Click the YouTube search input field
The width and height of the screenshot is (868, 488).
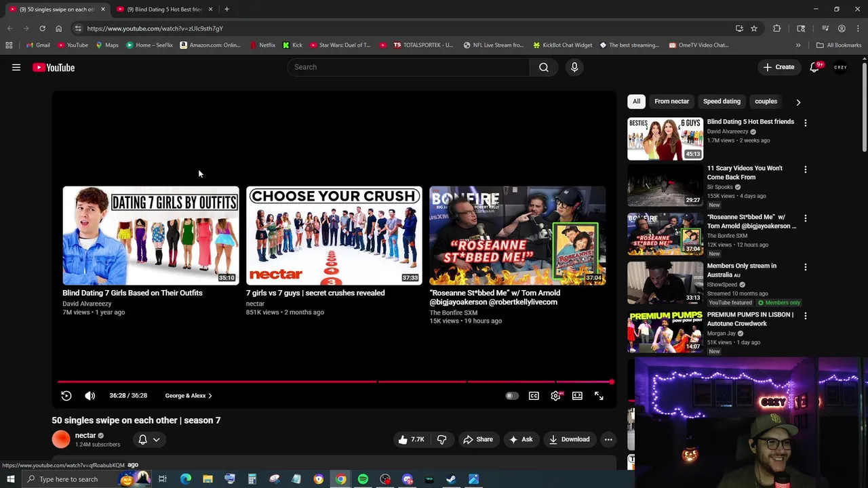(x=409, y=67)
